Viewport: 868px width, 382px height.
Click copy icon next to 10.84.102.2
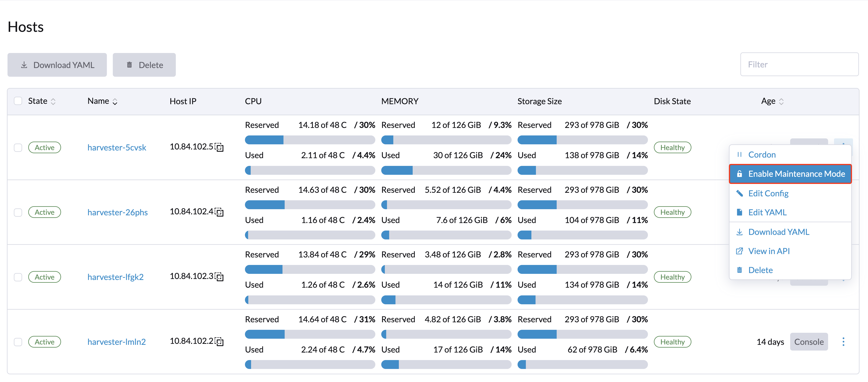(219, 341)
